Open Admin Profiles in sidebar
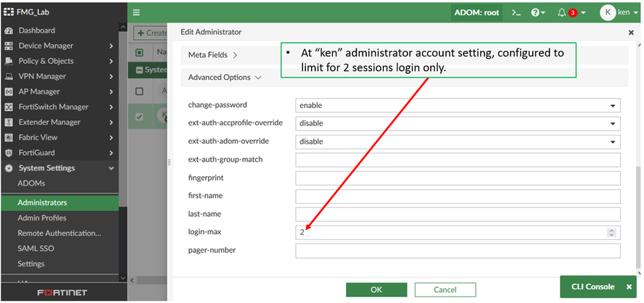Image resolution: width=644 pixels, height=303 pixels. (42, 218)
